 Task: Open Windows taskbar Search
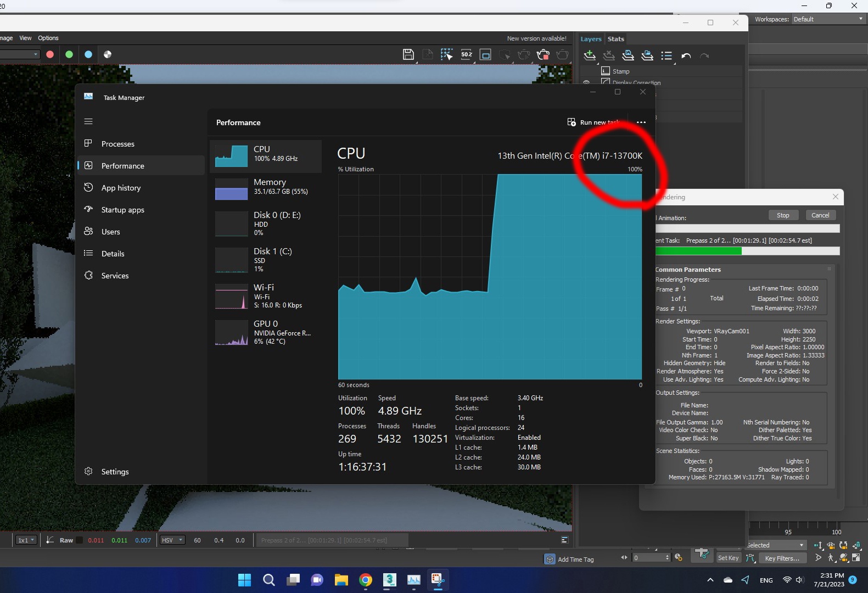pos(268,580)
